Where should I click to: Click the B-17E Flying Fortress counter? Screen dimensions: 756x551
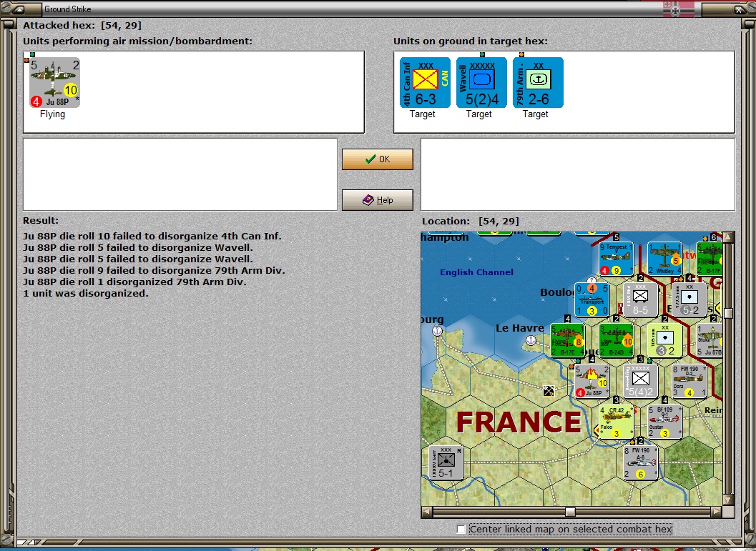click(x=567, y=340)
